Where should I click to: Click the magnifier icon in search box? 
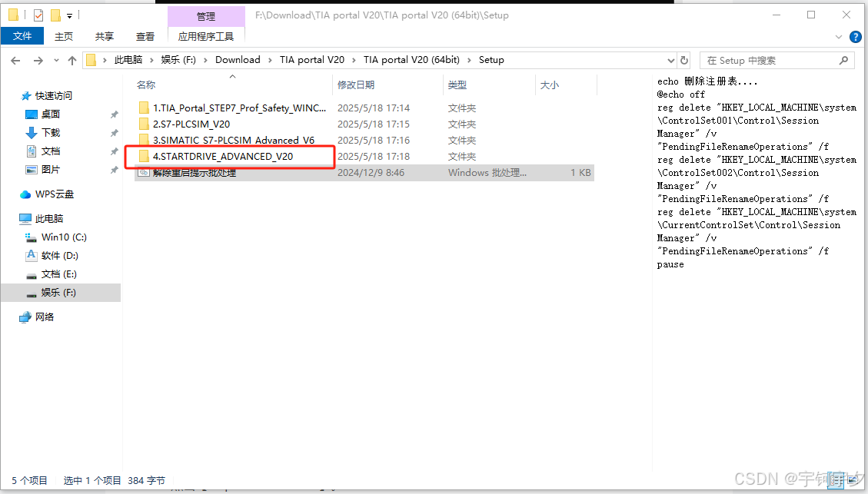(843, 60)
